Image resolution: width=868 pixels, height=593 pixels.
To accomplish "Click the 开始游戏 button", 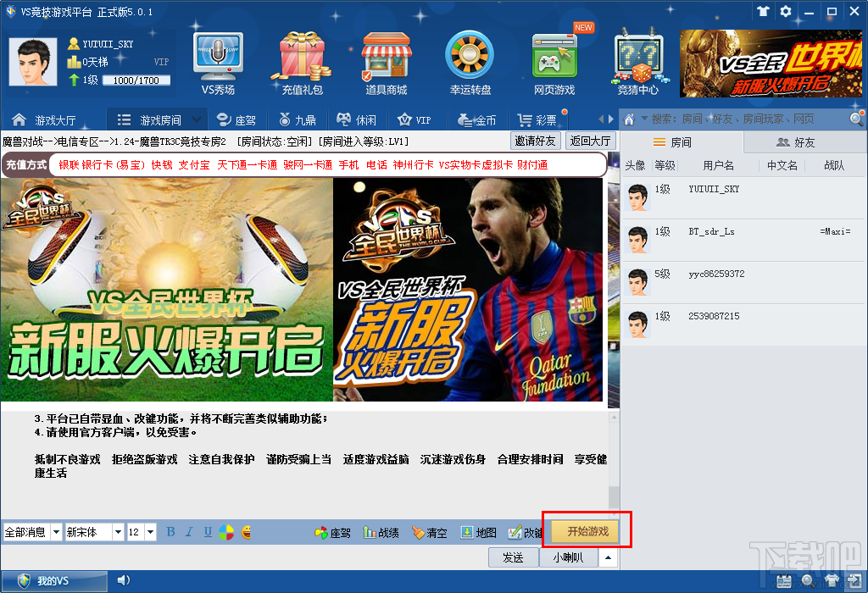I will [x=588, y=532].
